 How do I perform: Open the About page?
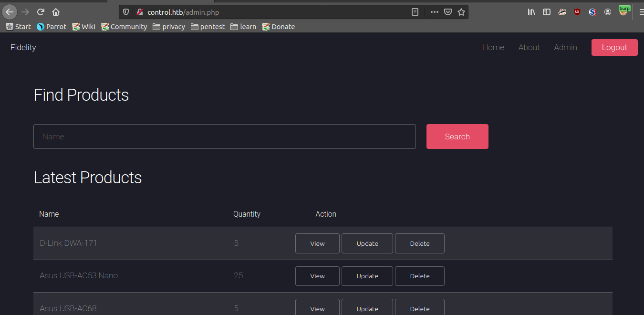529,47
